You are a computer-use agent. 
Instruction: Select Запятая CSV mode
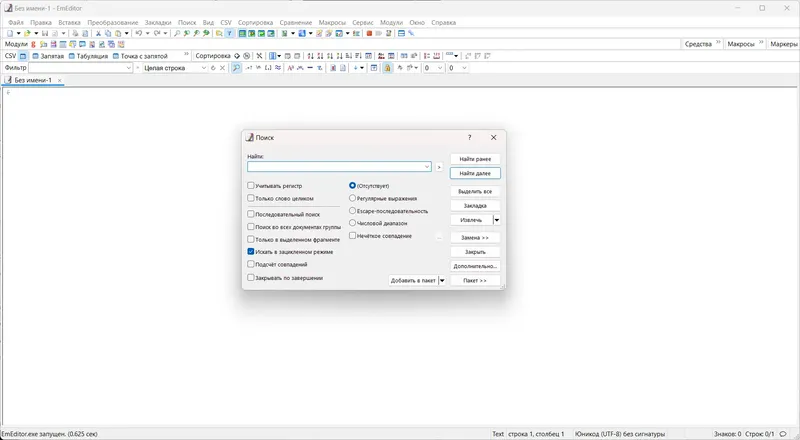tap(48, 56)
